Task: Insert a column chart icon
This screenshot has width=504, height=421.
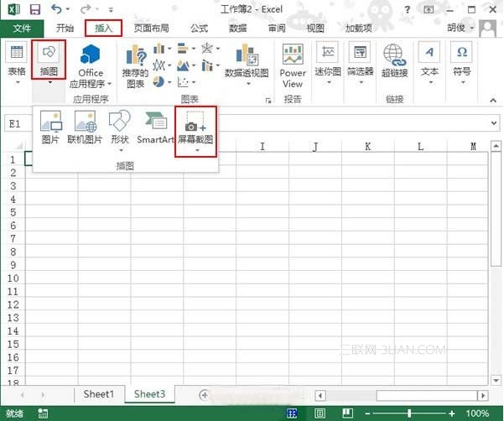Action: point(159,49)
